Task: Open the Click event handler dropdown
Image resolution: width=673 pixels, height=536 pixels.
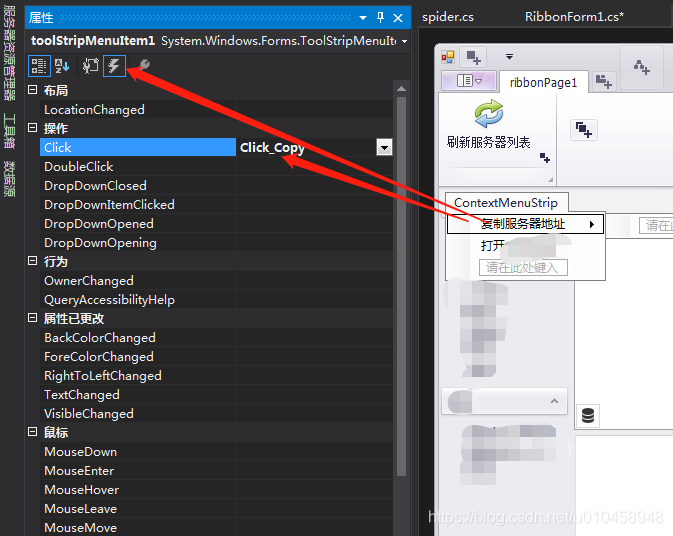Action: click(384, 147)
